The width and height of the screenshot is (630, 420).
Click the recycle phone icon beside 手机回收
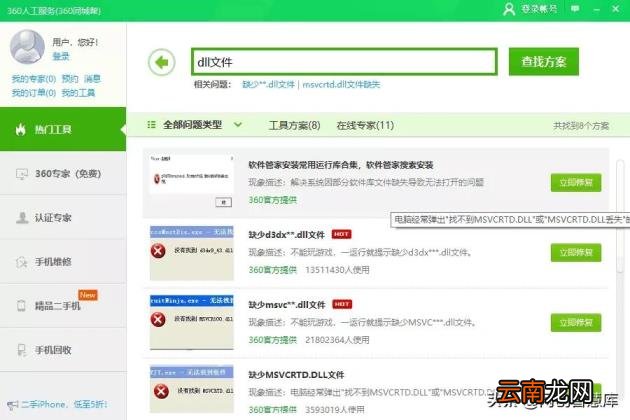(22, 350)
